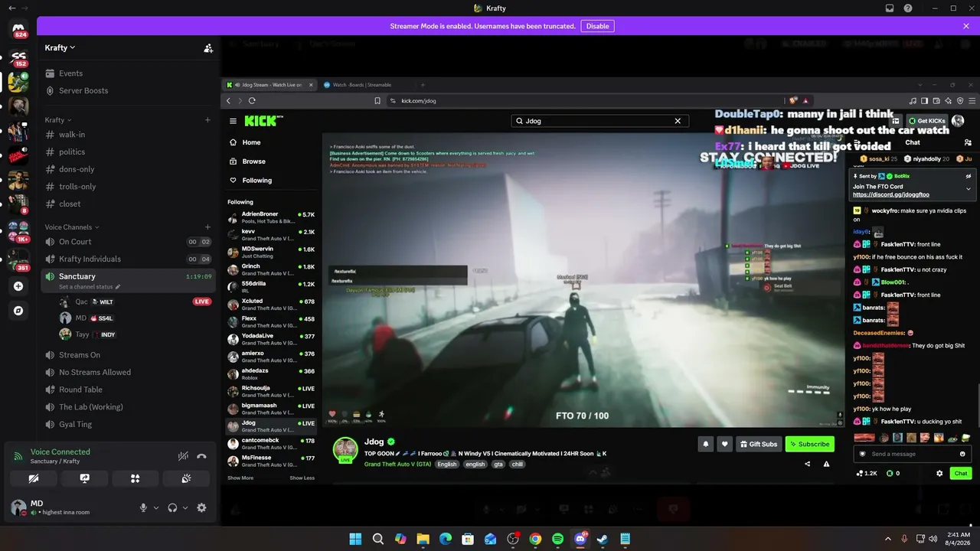This screenshot has width=980, height=551.
Task: Dismiss the Streamer Mode banner
Action: 966,26
